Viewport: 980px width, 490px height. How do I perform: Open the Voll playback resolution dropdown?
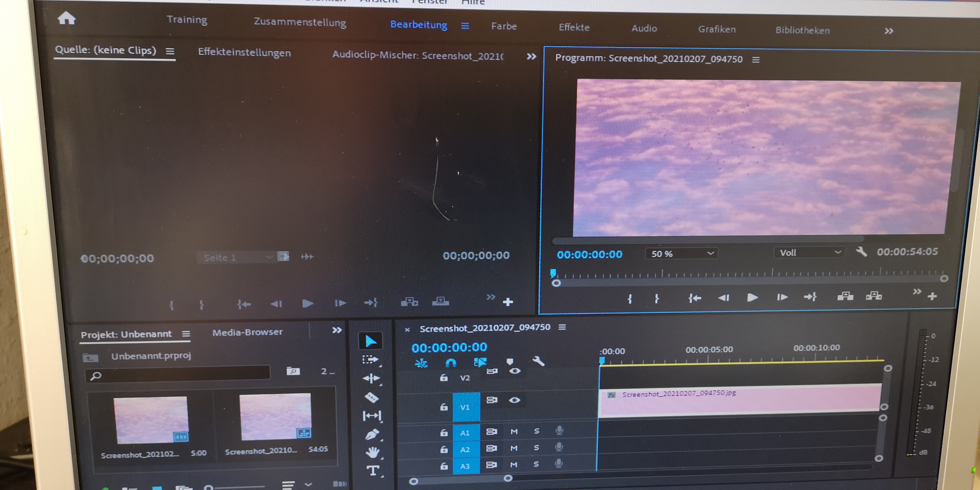point(809,253)
